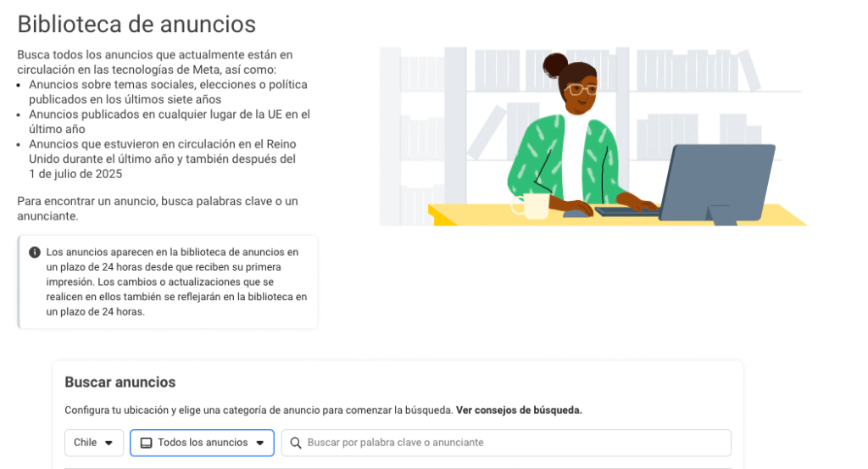Click the Para encontrar un anuncio paragraph
868x469 pixels.
pos(158,209)
